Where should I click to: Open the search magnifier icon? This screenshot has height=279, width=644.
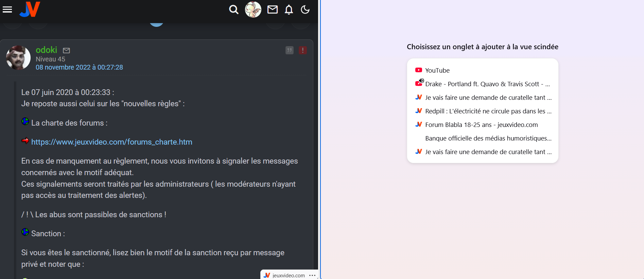pyautogui.click(x=233, y=10)
